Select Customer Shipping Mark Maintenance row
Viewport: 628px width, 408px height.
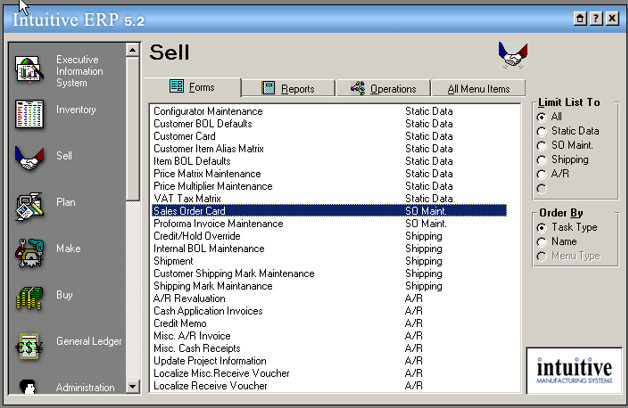(x=329, y=273)
